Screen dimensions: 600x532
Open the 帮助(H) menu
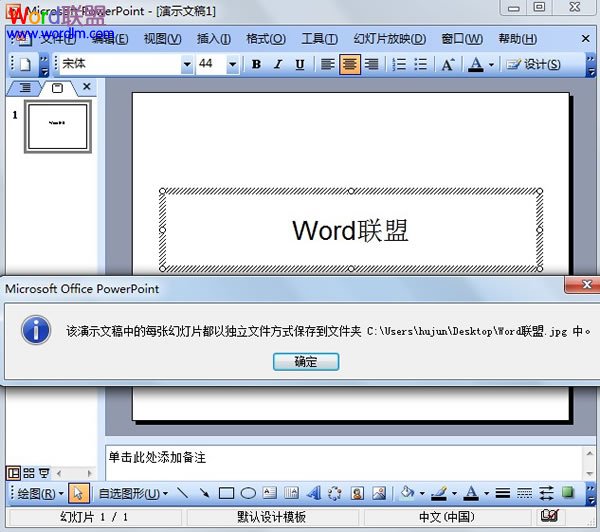tap(517, 39)
